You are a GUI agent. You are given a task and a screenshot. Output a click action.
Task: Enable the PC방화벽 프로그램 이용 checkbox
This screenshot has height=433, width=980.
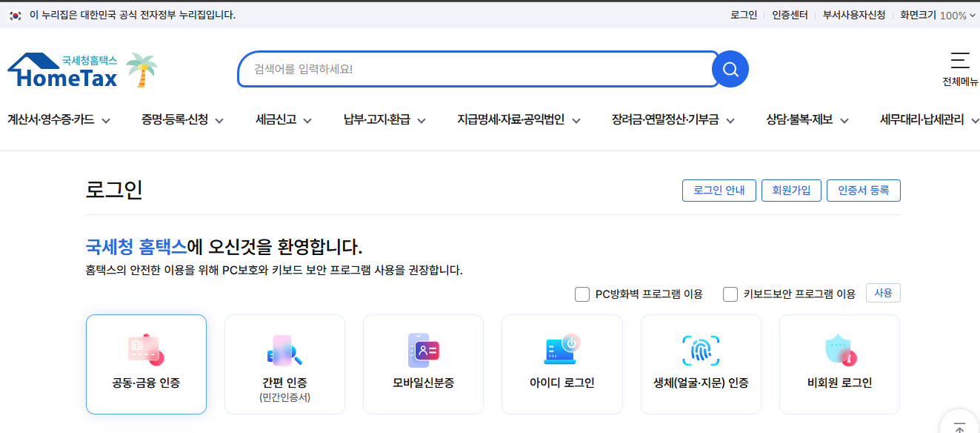click(x=582, y=294)
